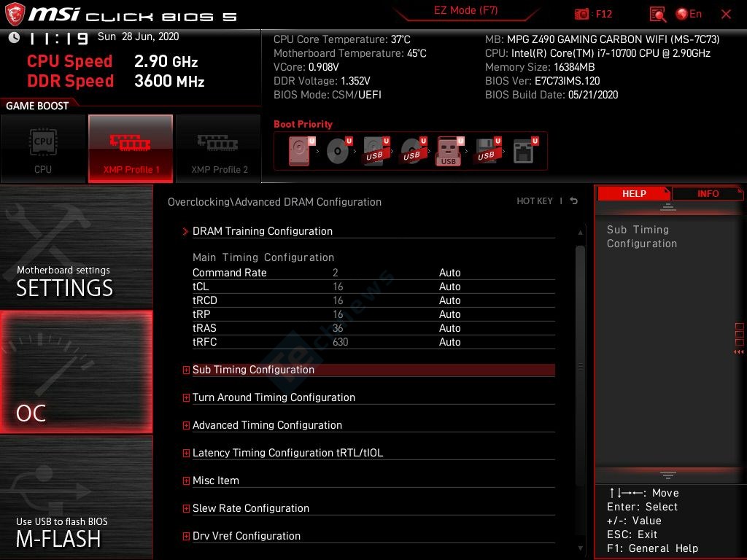747x560 pixels.
Task: Select the USB CD/DVD boot device icon
Action: 414,151
